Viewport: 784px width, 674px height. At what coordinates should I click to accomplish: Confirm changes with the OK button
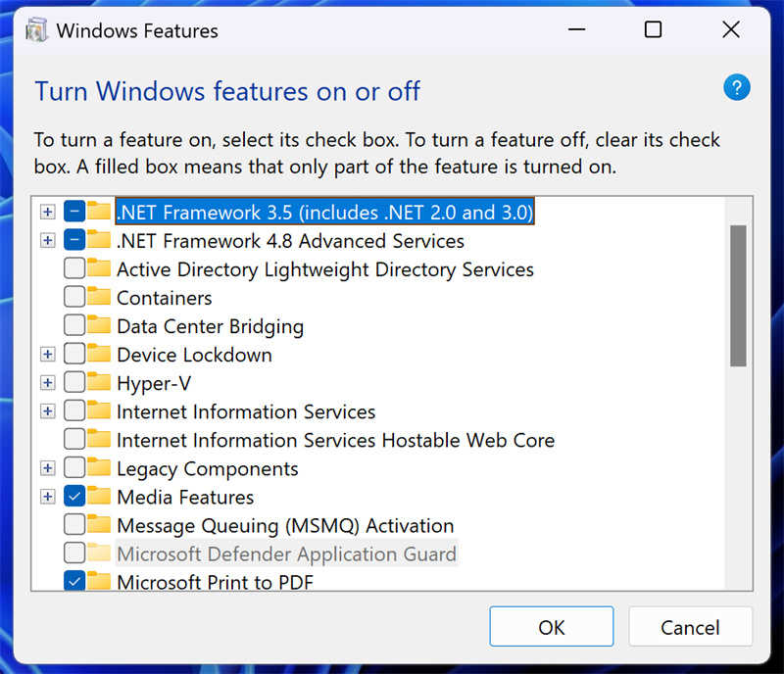[552, 627]
